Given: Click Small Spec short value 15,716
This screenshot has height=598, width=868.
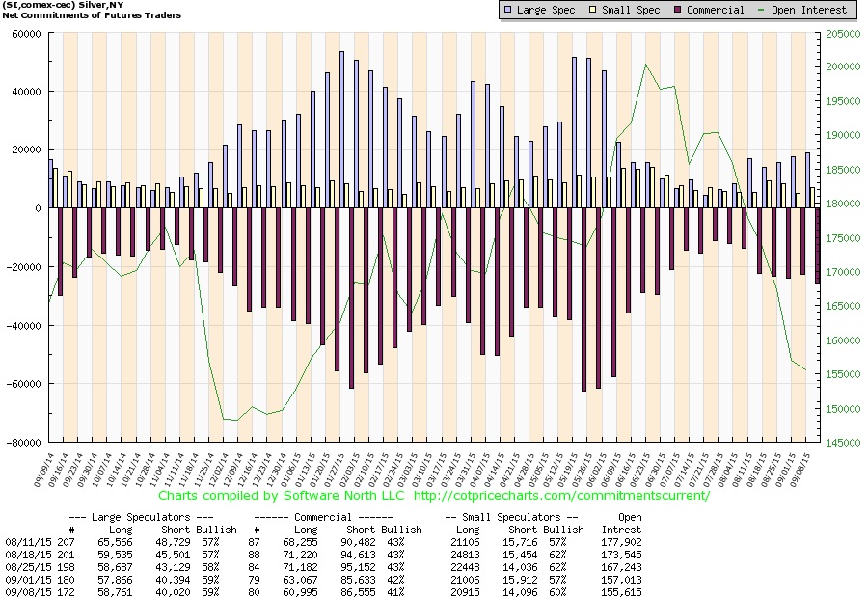Looking at the screenshot, I should pos(521,543).
